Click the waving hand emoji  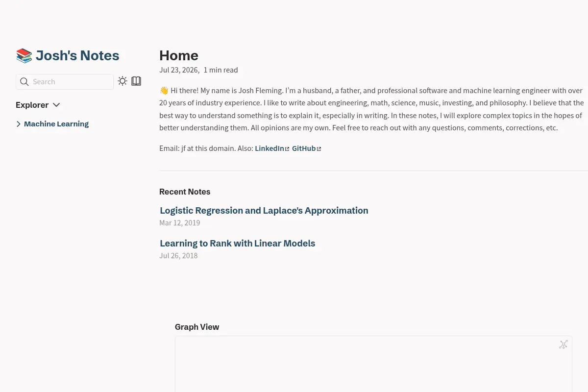pyautogui.click(x=164, y=91)
